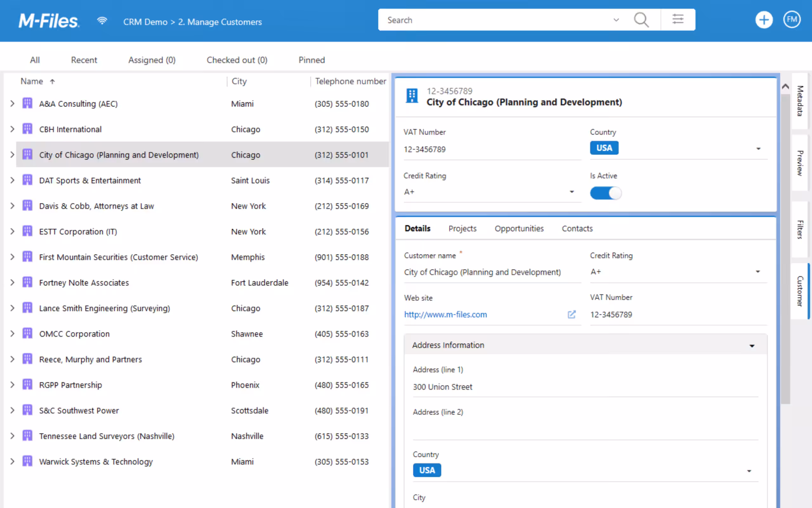Toggle the Is Active switch
This screenshot has height=508, width=812.
(x=606, y=193)
